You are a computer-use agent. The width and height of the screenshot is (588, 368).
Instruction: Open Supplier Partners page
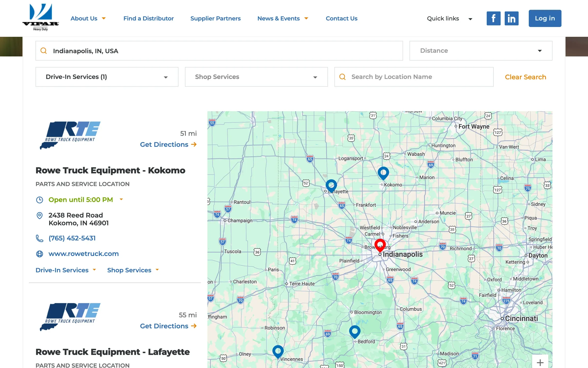(x=215, y=18)
